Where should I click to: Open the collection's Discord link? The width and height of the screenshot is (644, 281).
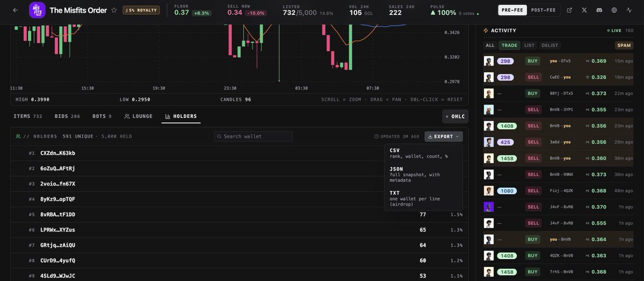[x=599, y=10]
